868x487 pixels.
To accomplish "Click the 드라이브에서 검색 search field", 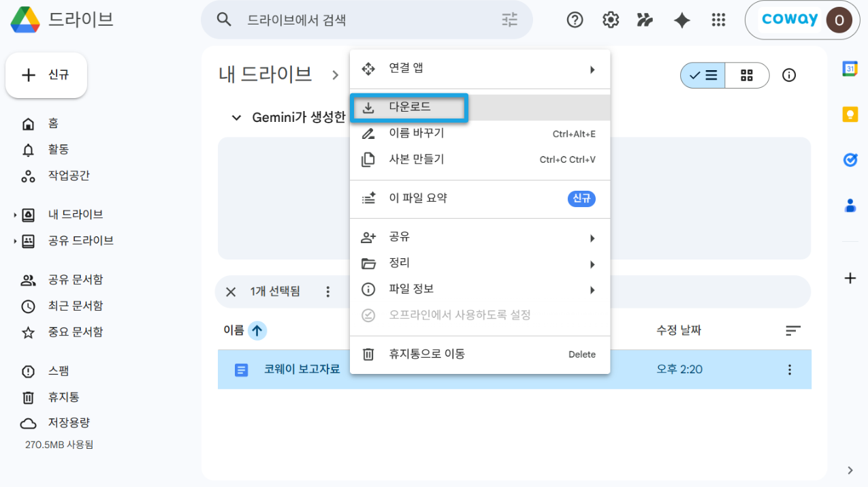I will [x=366, y=20].
